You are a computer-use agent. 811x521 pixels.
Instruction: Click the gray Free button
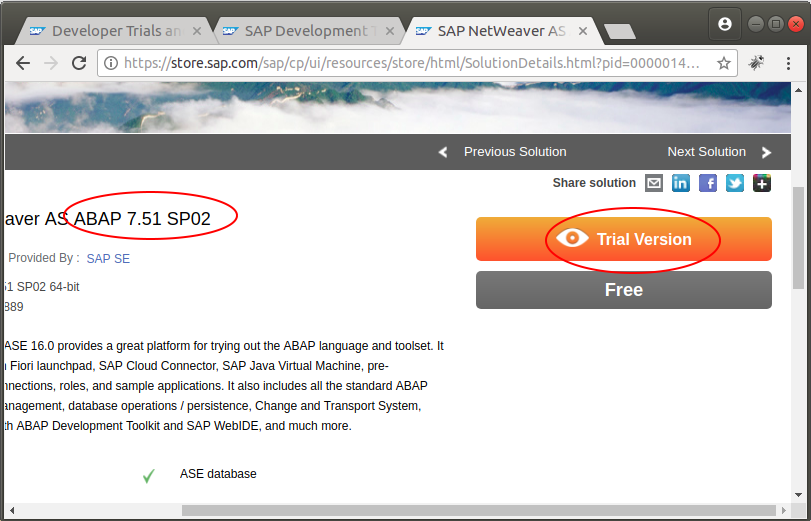click(x=624, y=290)
